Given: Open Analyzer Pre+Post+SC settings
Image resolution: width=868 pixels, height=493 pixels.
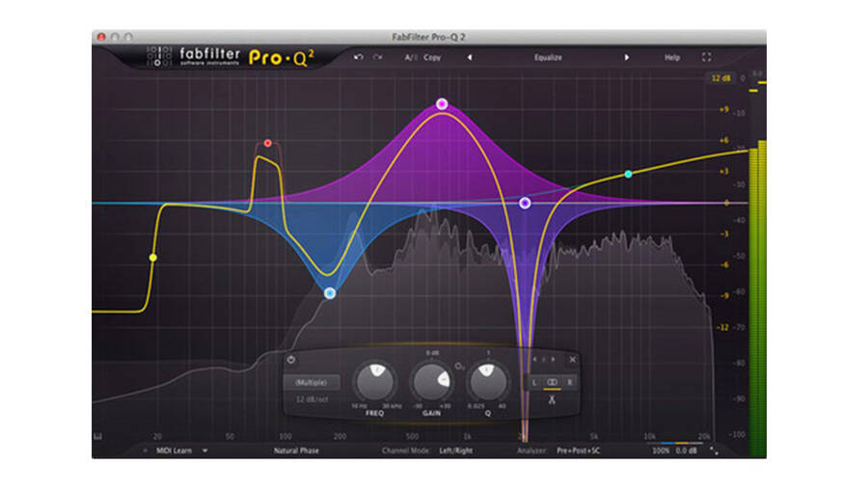Looking at the screenshot, I should (x=578, y=451).
